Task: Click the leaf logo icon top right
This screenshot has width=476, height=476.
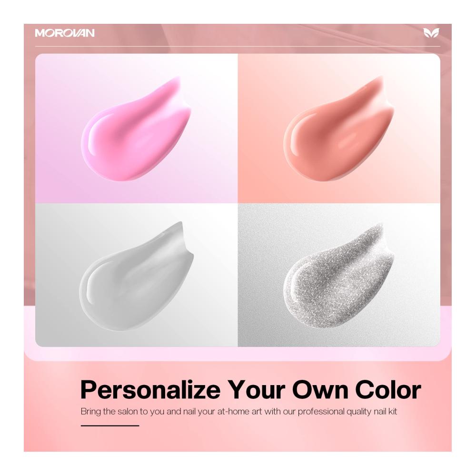Action: click(431, 33)
